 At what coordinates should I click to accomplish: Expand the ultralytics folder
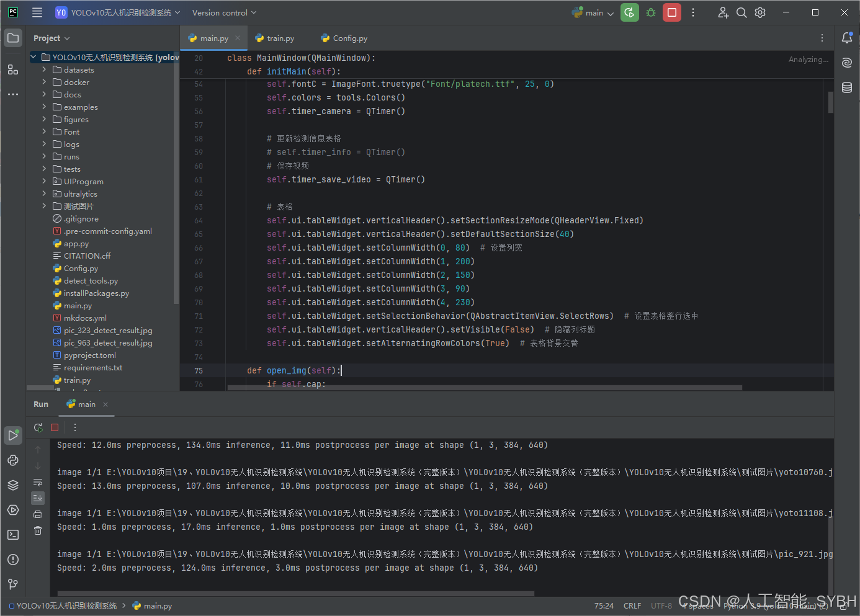tap(44, 194)
